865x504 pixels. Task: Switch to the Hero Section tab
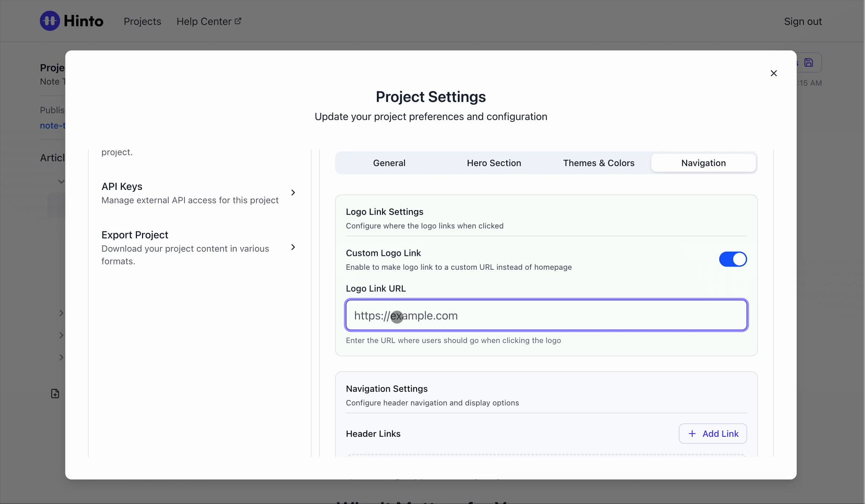point(494,163)
